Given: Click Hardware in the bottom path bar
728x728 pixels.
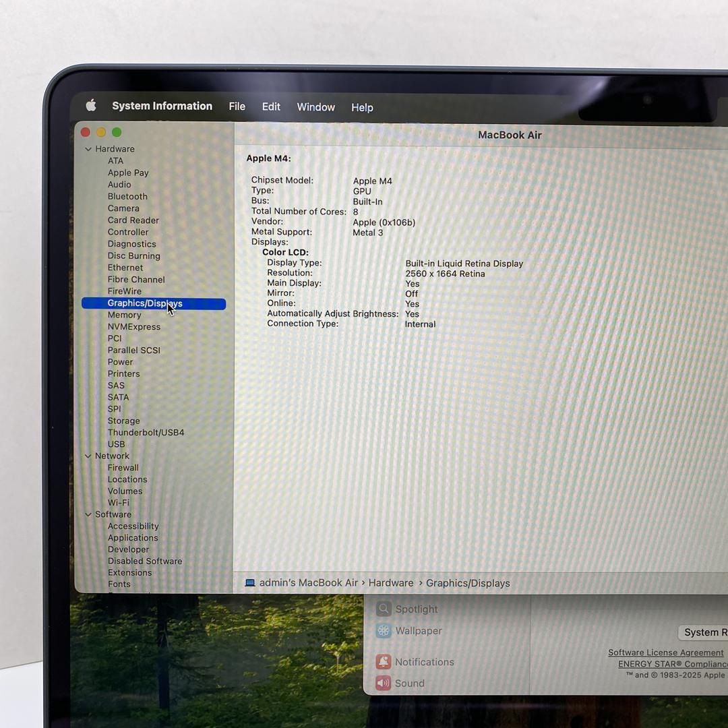Looking at the screenshot, I should (x=391, y=583).
